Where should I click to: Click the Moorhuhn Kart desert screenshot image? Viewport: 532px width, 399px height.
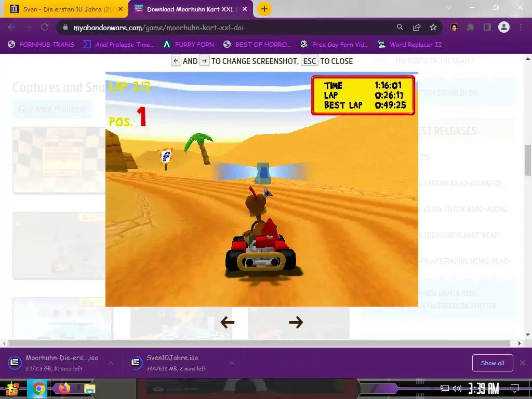(262, 189)
